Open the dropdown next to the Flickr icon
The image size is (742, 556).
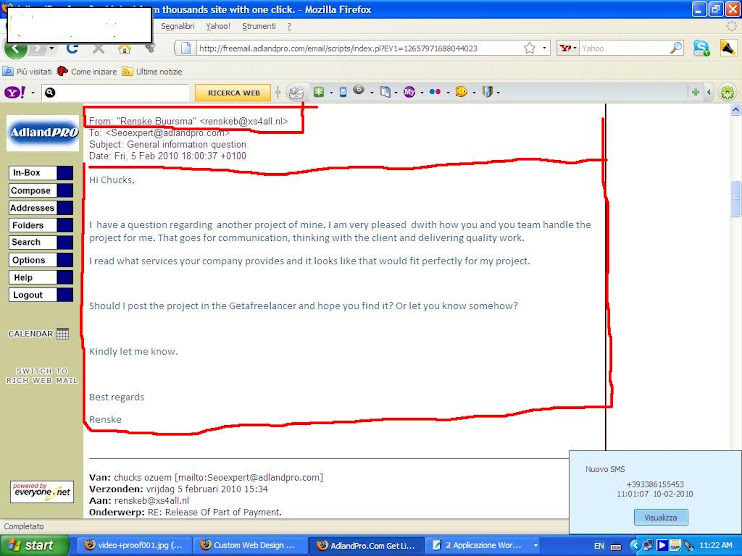[x=447, y=93]
